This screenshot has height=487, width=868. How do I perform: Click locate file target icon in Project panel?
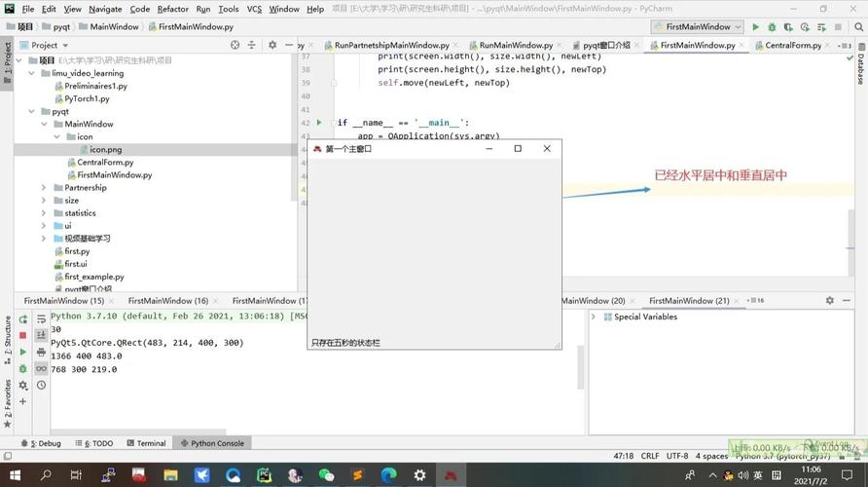pyautogui.click(x=235, y=45)
